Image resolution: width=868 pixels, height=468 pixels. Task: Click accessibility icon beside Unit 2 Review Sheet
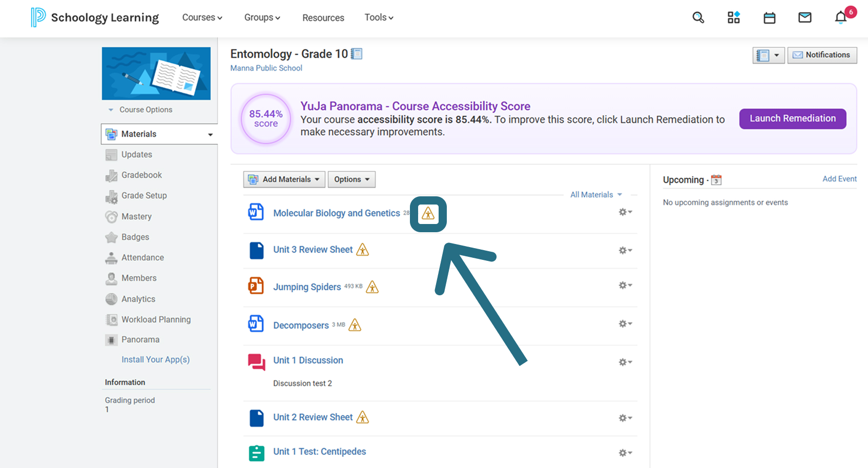363,417
